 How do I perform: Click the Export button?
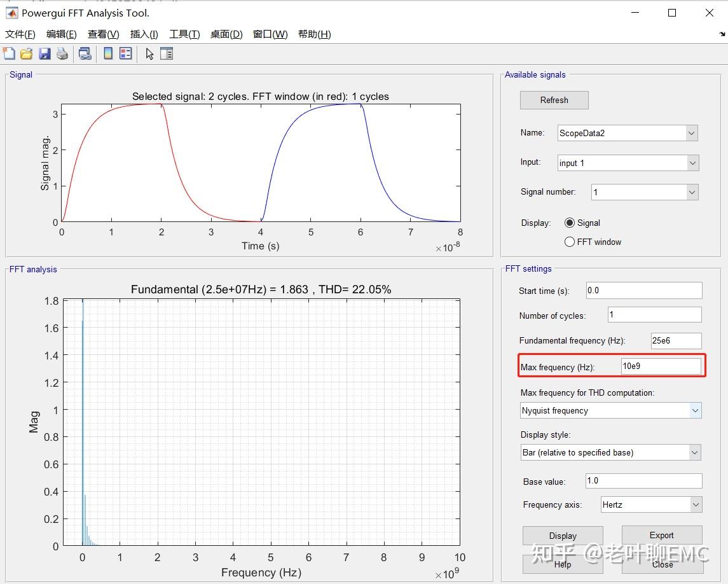[x=661, y=535]
